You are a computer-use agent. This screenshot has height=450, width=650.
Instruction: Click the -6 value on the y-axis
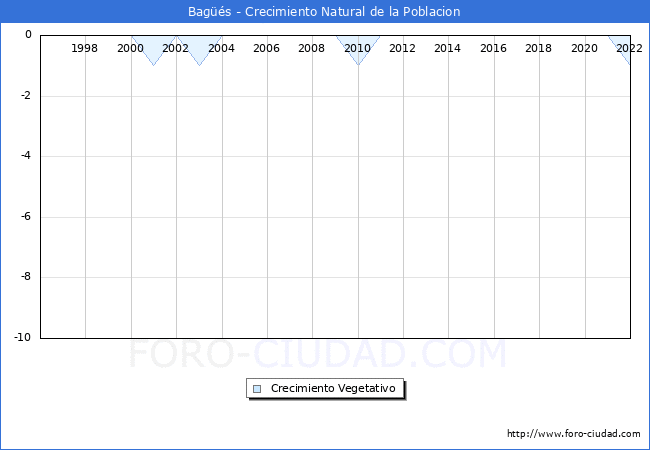26,216
